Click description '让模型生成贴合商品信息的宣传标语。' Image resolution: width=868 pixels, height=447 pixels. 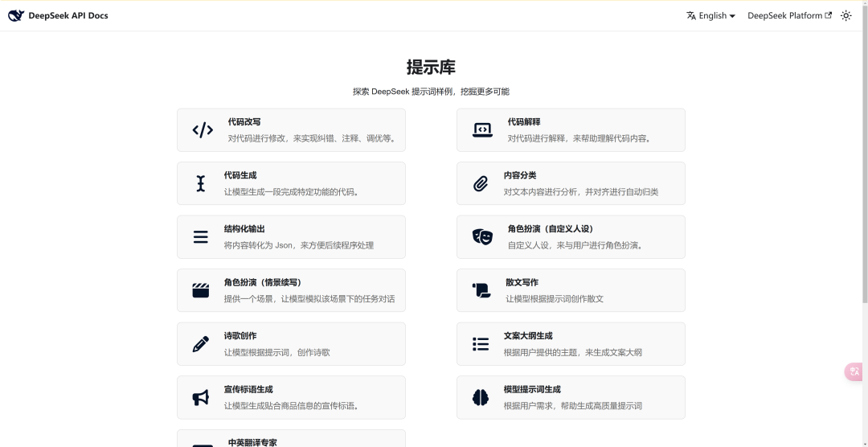(x=293, y=406)
